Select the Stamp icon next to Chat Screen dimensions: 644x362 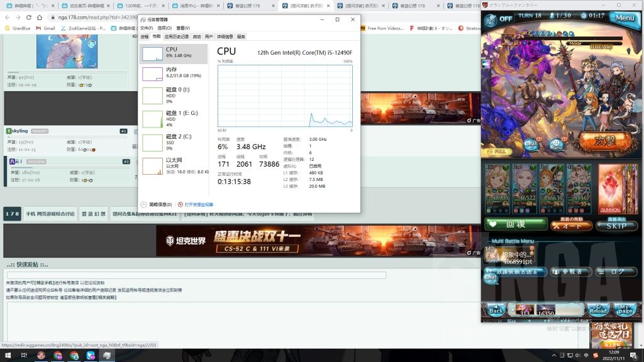[556, 145]
